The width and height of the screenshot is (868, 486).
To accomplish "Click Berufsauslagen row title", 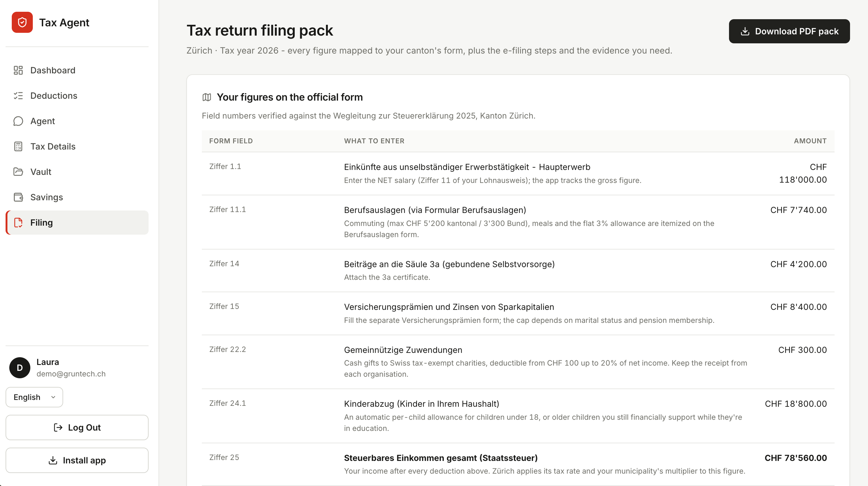I will [x=435, y=210].
